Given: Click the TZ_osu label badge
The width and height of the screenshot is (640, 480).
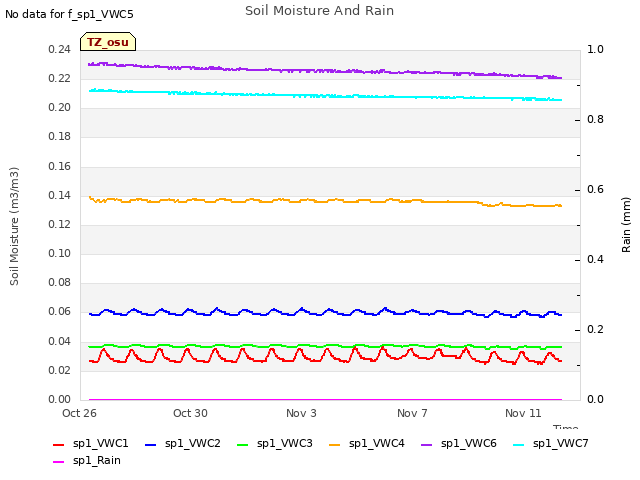Looking at the screenshot, I should pyautogui.click(x=108, y=42).
